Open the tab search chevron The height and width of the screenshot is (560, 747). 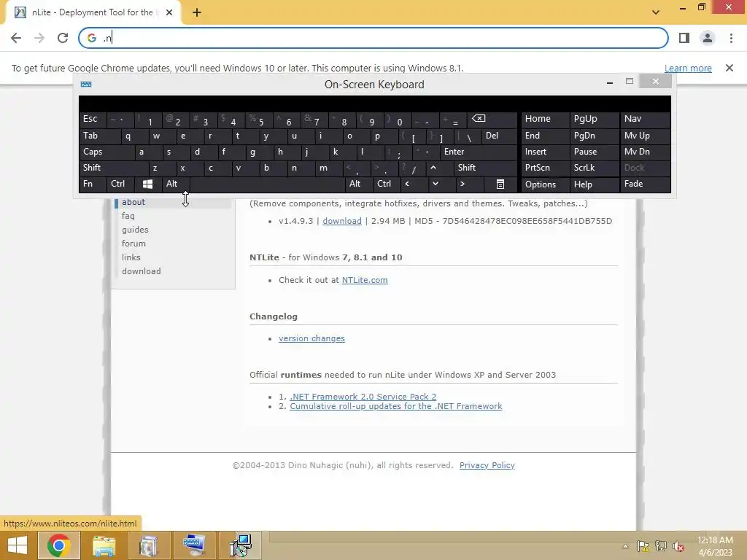coord(656,12)
